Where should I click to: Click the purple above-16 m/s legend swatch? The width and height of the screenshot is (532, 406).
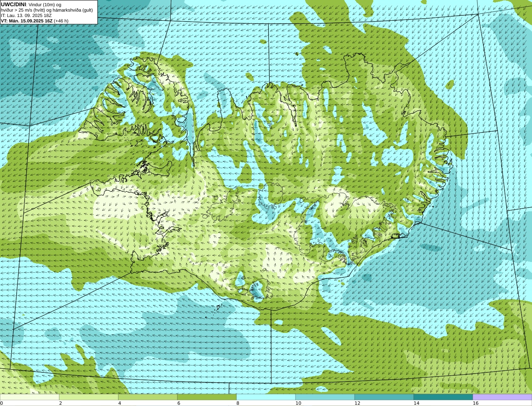pos(502,397)
